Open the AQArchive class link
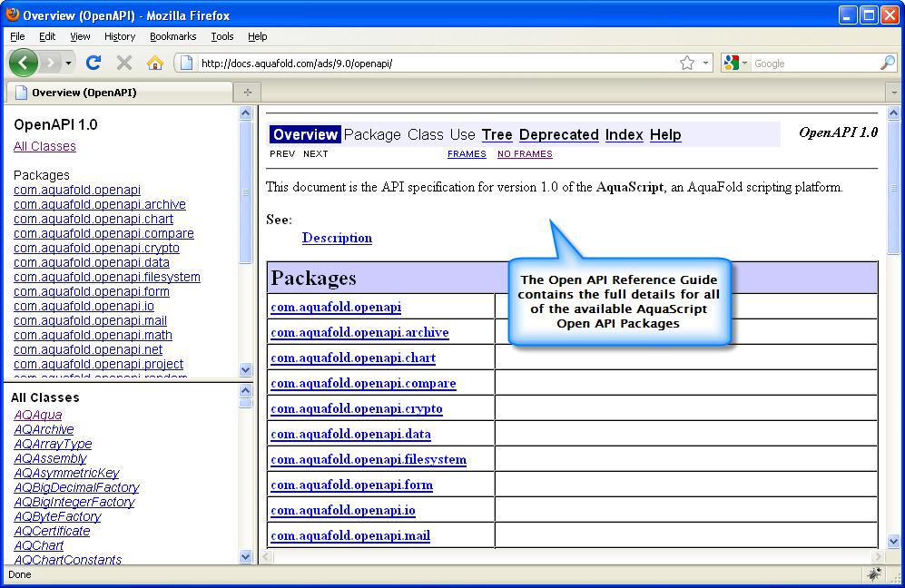The image size is (905, 588). tap(44, 429)
